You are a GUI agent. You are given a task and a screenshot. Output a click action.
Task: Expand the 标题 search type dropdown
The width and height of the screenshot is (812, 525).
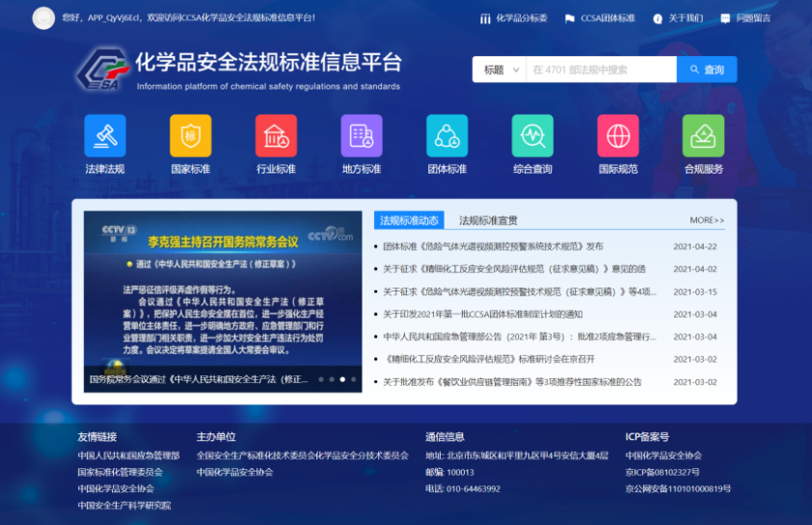(499, 69)
